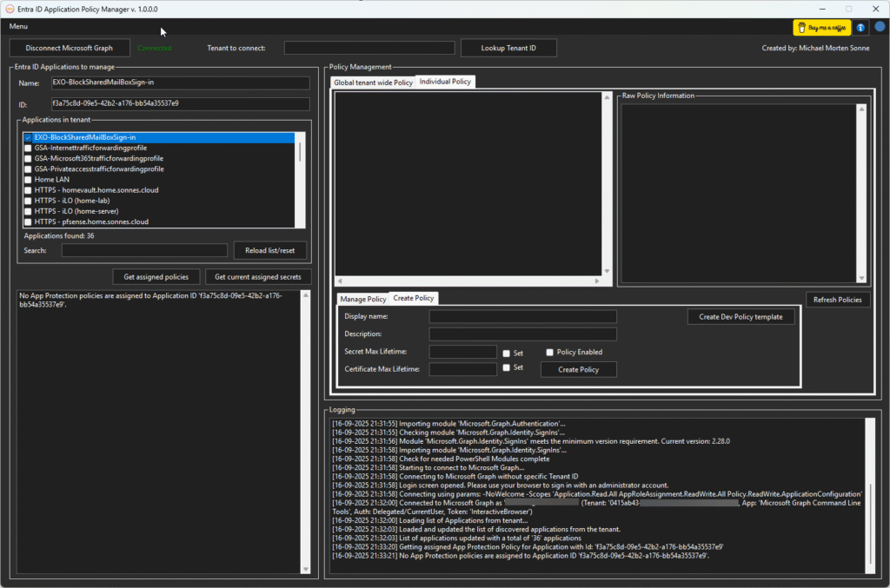Switch to Global tenant wide Policy tab

pos(373,83)
